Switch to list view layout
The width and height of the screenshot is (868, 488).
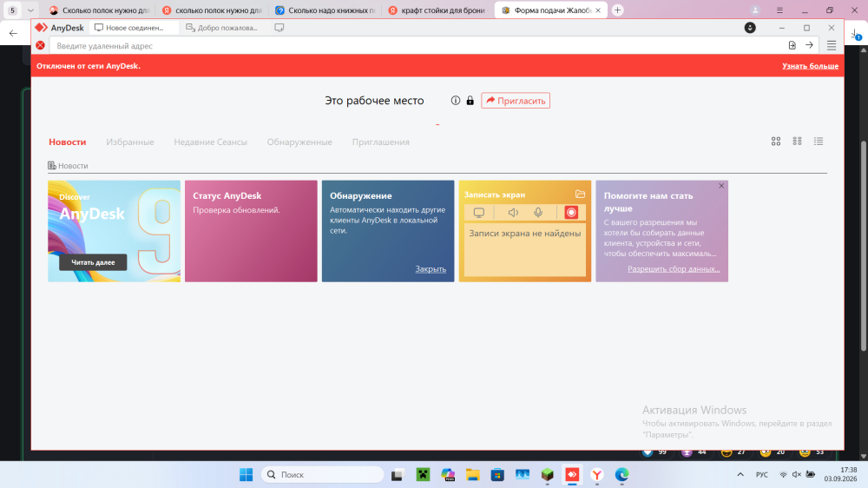[819, 142]
